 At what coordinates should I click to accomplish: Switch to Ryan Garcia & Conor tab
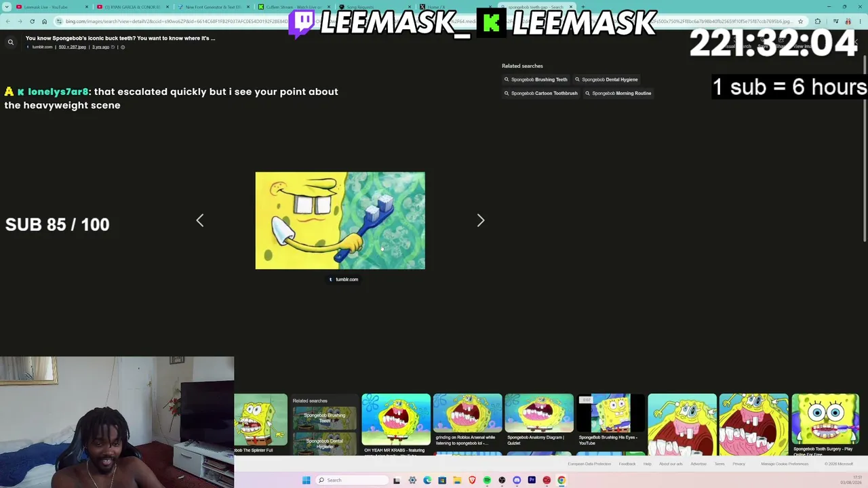click(132, 7)
